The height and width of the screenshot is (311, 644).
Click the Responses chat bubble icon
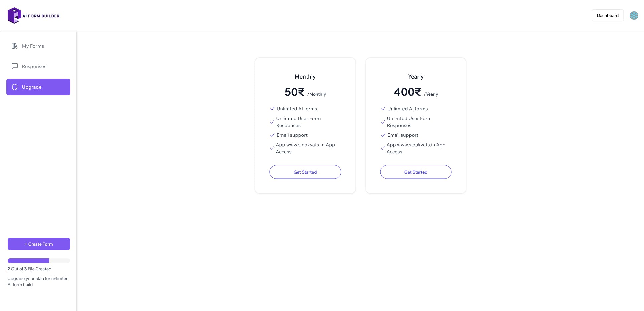point(15,66)
